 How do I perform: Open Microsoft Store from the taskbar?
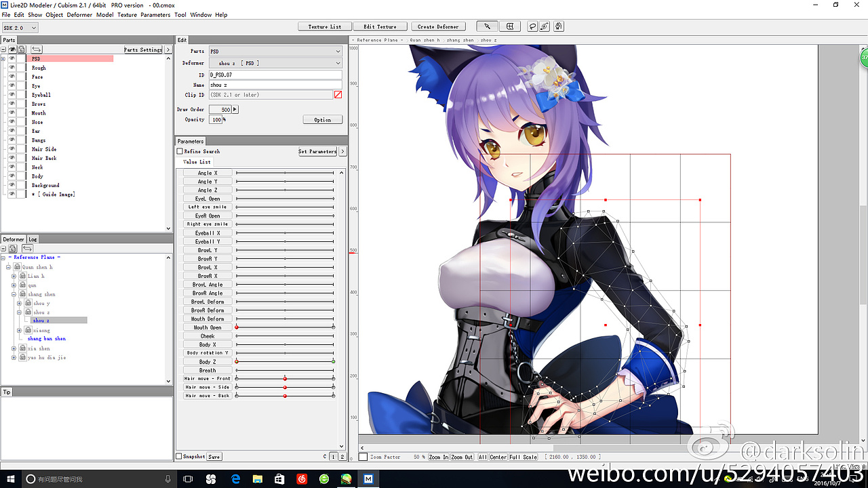tap(279, 479)
